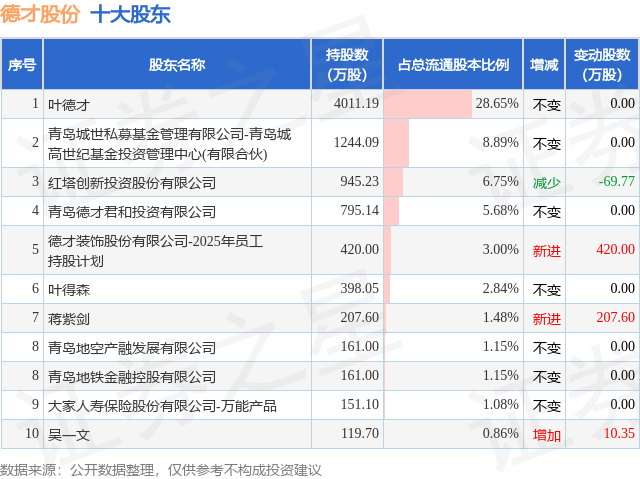640x479 pixels.
Task: Click the 数据来源 footer disclaimer text
Action: tap(160, 470)
